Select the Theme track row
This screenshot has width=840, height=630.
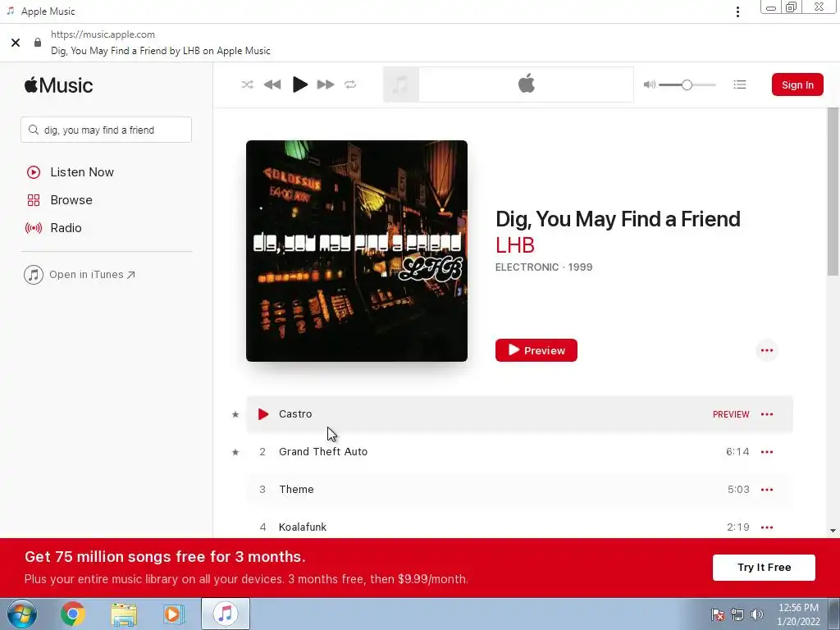(x=519, y=489)
